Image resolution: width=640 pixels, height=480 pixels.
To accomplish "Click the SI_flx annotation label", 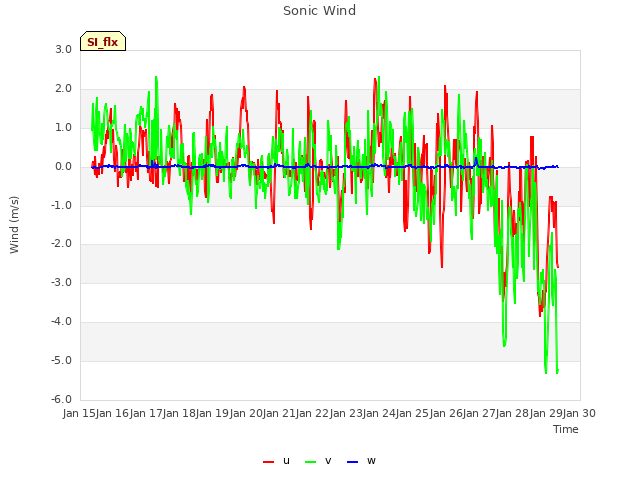I will [x=103, y=41].
